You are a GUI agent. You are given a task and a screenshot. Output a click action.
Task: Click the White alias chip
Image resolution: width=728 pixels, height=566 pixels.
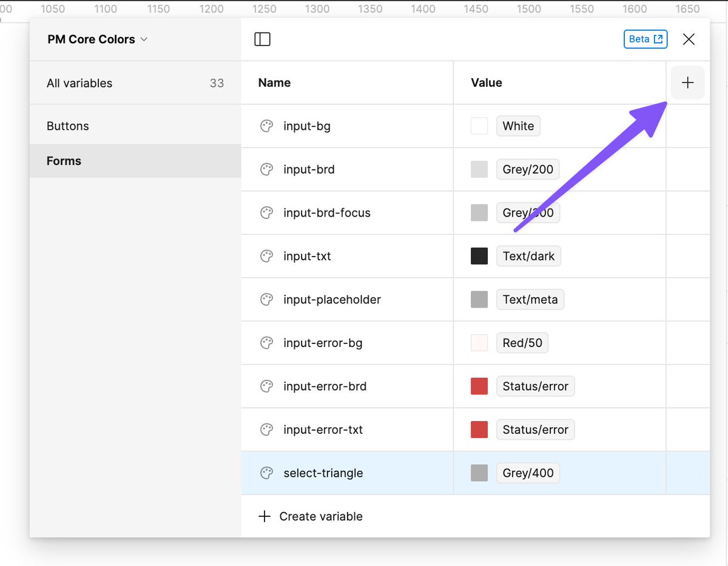coord(518,126)
